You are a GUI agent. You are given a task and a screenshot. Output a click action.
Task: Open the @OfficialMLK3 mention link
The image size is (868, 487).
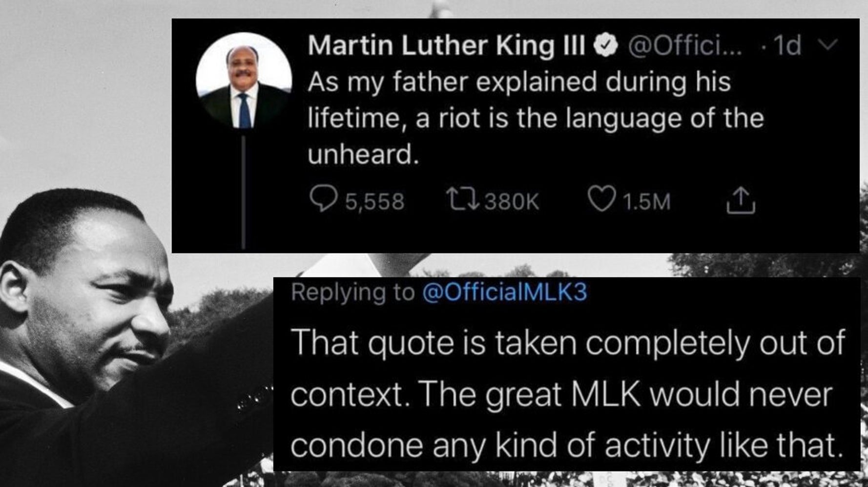504,293
